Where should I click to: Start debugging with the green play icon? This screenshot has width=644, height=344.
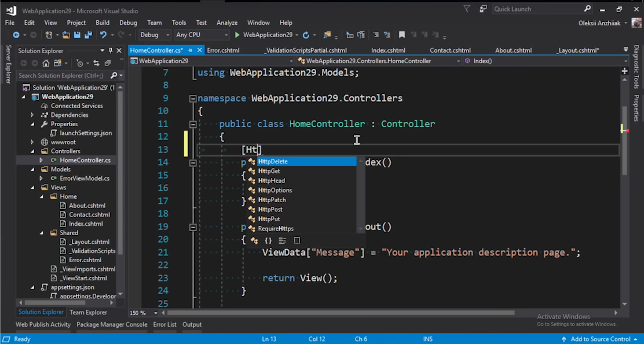coord(237,35)
